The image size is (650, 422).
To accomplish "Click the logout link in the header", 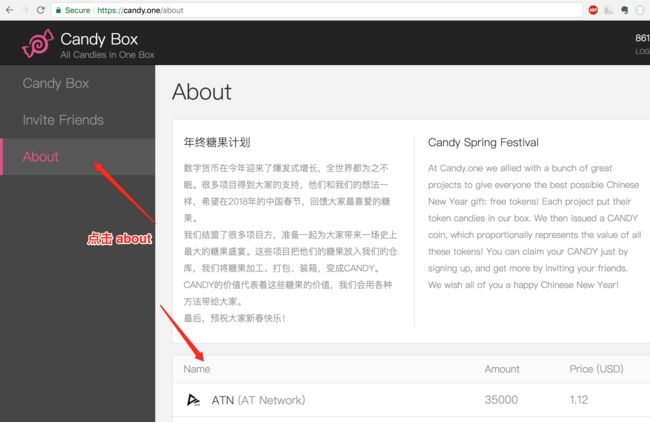I will click(x=643, y=51).
